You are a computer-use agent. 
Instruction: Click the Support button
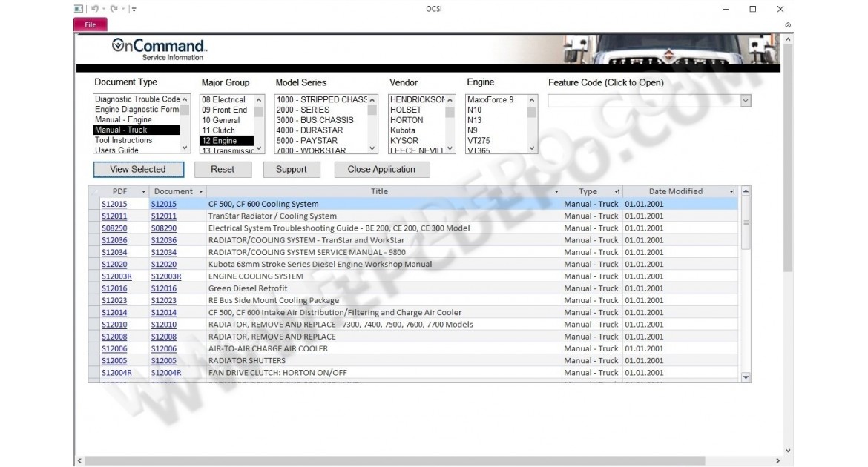pos(291,169)
